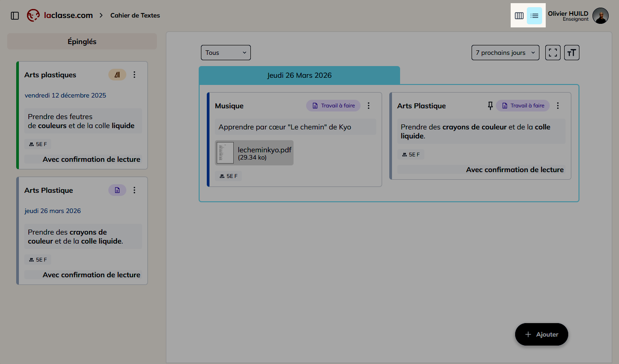Toggle the left sidebar panel icon
Image resolution: width=619 pixels, height=364 pixels.
(15, 16)
